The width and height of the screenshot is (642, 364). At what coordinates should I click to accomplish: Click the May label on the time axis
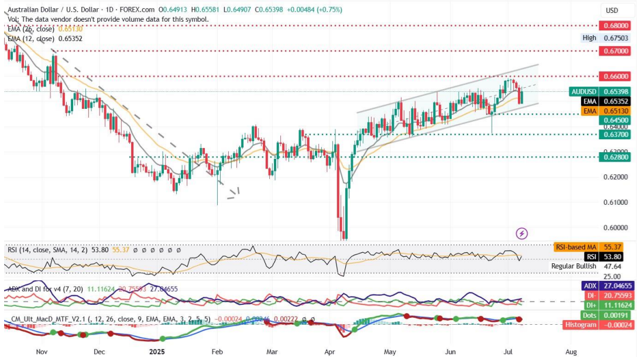tap(390, 352)
